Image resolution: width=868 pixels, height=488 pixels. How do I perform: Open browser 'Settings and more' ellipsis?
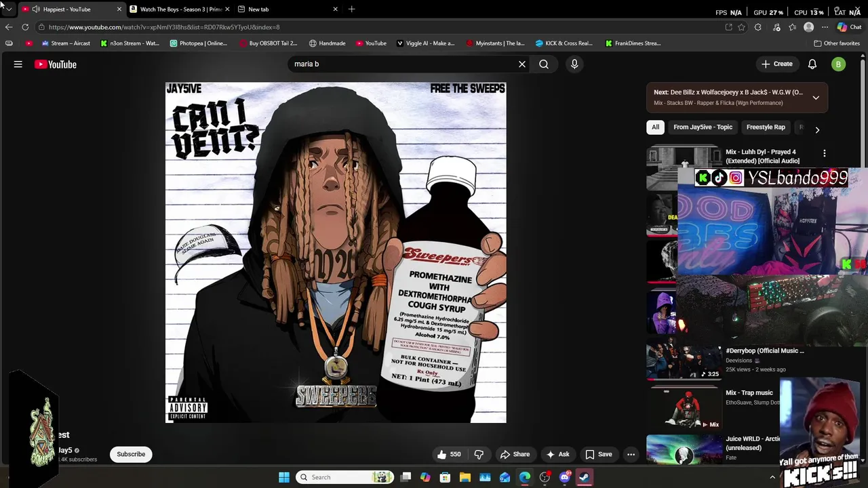[x=825, y=27]
